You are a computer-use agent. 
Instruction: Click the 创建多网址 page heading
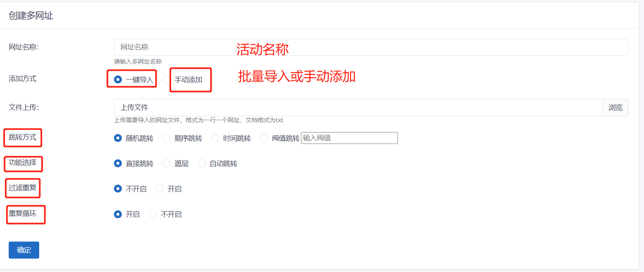point(31,15)
